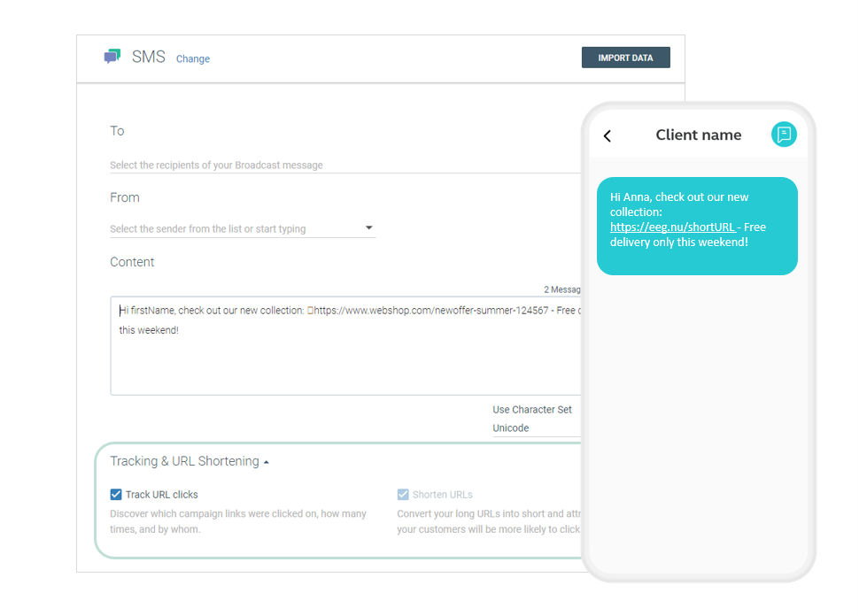
Task: Click the firstName placeholder in the message
Action: pos(152,311)
